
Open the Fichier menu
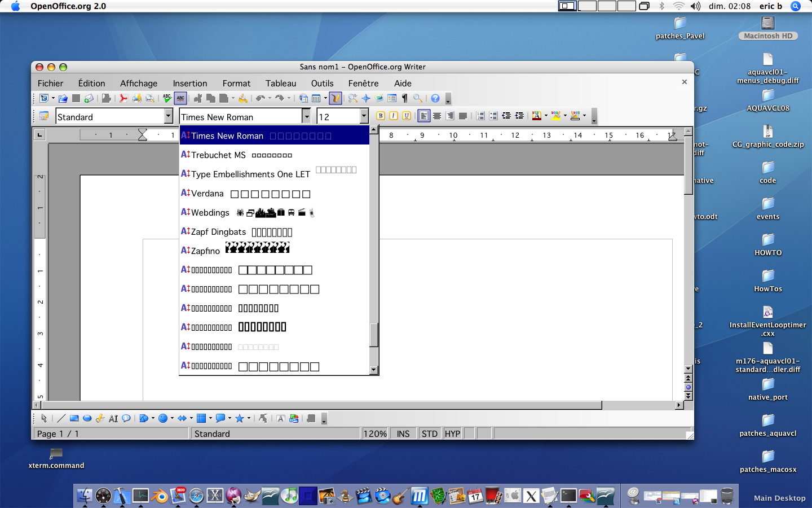50,83
